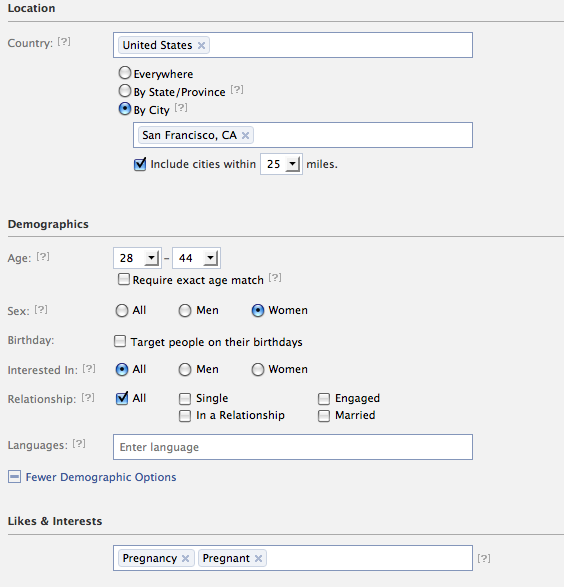Open the maximum age dropdown showing 44
564x587 pixels.
click(x=196, y=258)
